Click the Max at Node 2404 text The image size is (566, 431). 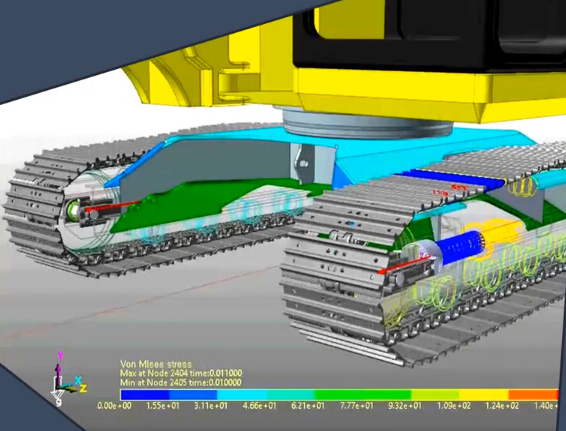pos(181,373)
